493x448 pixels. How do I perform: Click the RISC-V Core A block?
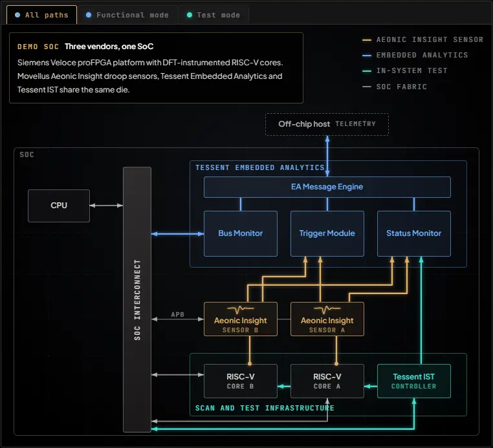point(327,381)
